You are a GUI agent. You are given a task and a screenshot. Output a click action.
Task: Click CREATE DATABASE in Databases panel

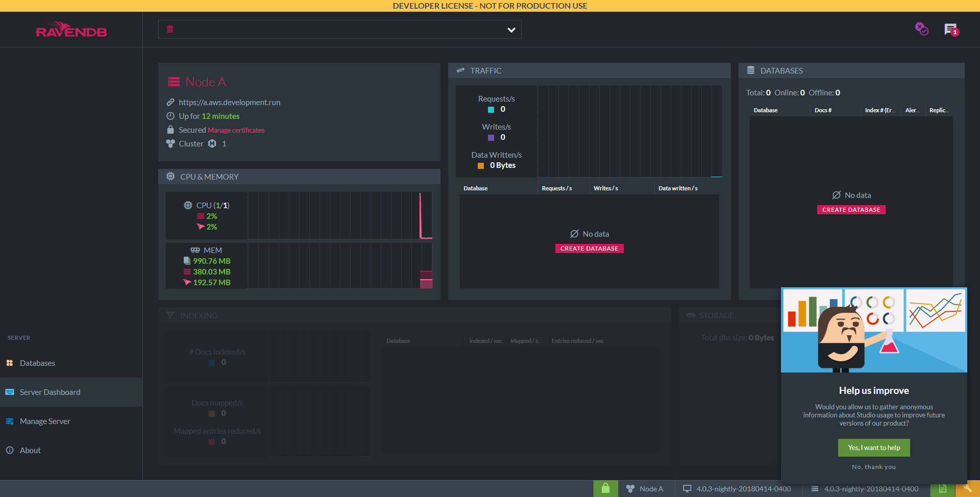click(851, 210)
